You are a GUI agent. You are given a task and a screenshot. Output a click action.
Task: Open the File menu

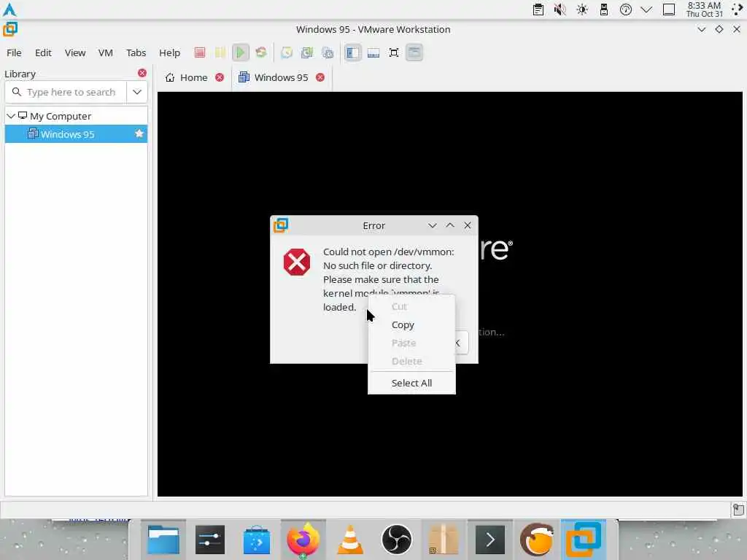point(14,52)
